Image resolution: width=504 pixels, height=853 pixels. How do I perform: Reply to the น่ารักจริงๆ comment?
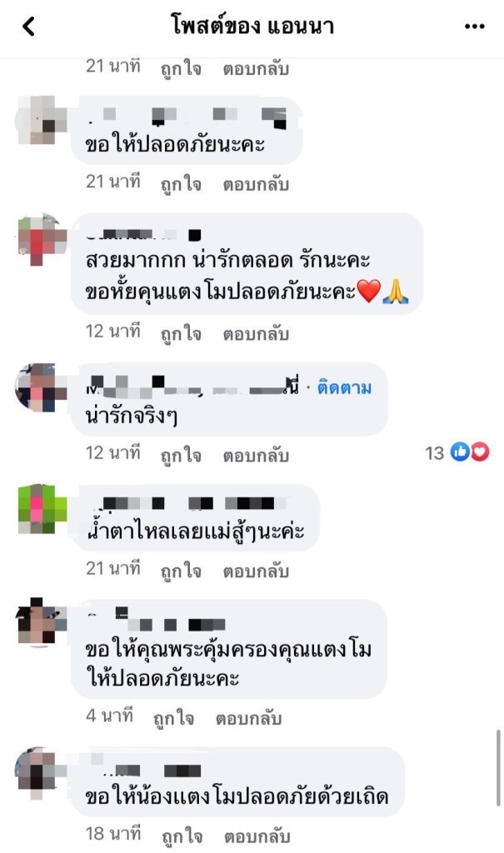255,456
